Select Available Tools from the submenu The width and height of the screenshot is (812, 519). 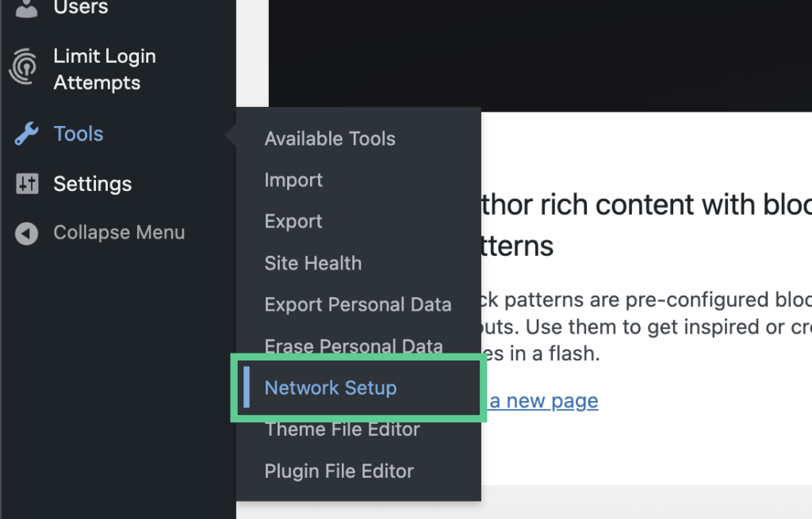[330, 139]
